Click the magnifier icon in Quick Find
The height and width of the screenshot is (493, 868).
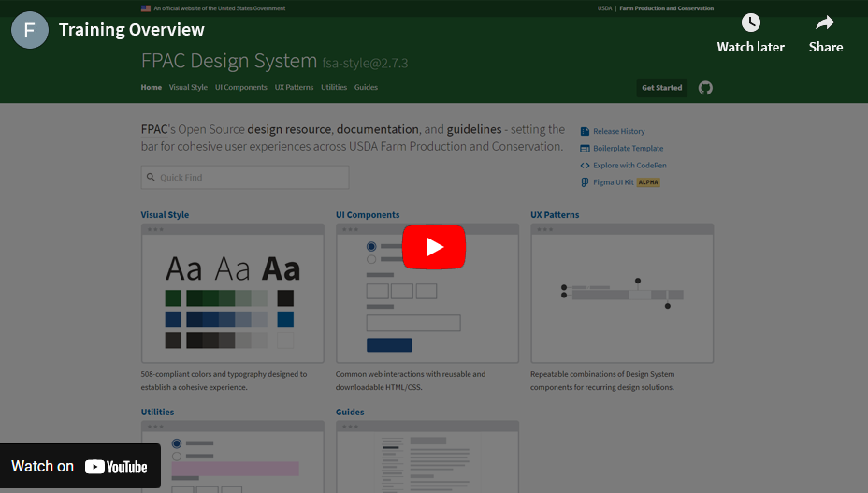(151, 177)
